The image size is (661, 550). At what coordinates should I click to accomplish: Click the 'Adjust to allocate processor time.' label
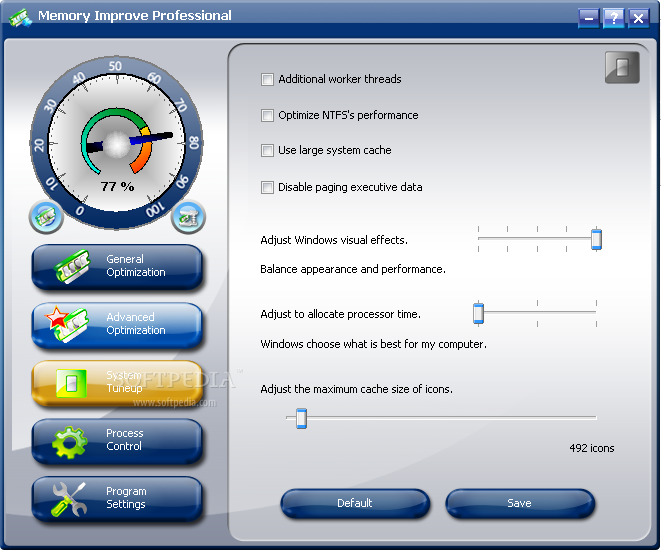(341, 314)
